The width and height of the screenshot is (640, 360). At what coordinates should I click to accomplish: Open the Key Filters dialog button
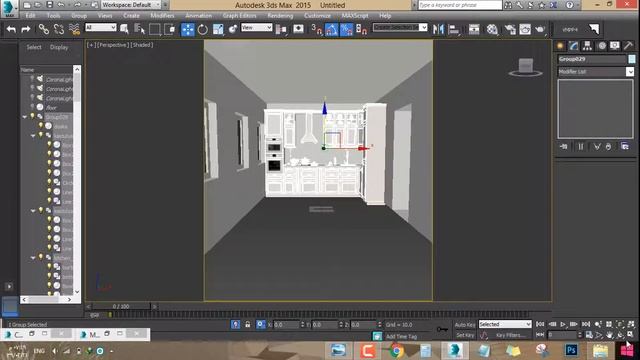(x=510, y=335)
